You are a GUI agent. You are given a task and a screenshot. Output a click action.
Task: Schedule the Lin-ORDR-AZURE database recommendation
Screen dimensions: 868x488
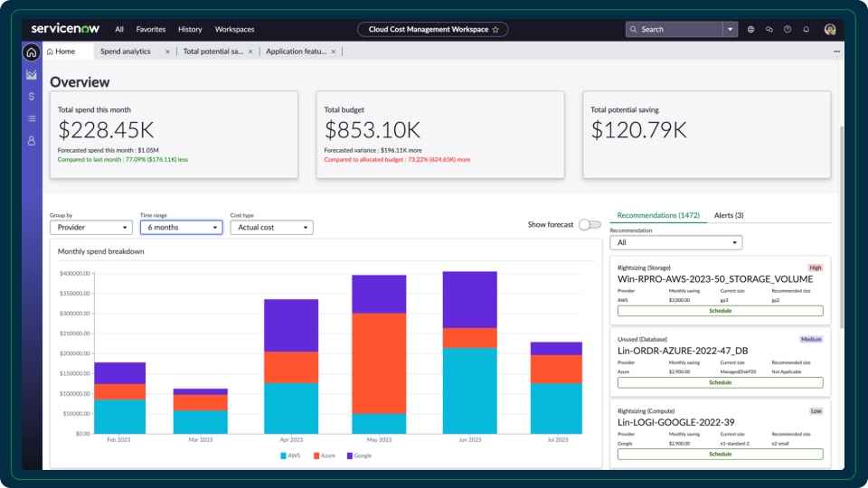click(x=720, y=382)
